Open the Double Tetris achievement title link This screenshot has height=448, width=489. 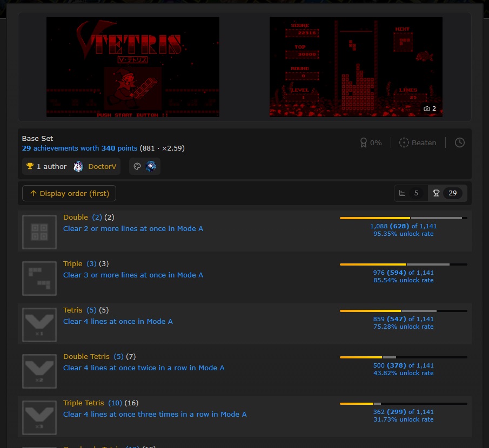pyautogui.click(x=86, y=356)
